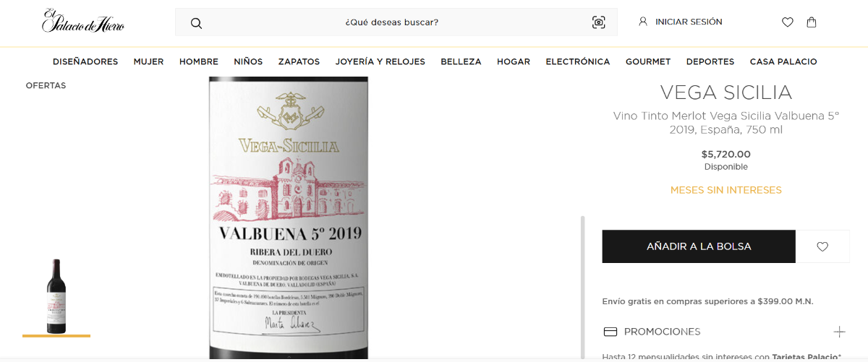
Task: Go to the Casa Palacio menu
Action: coord(783,61)
